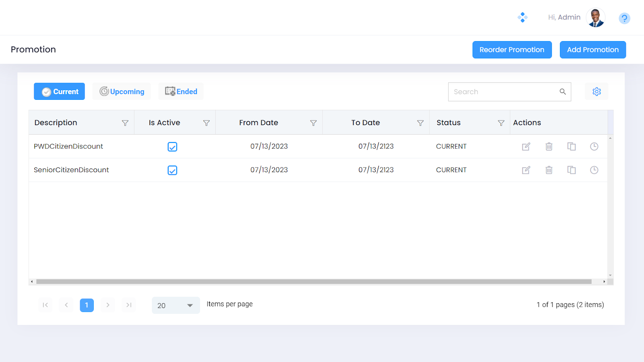Switch to the Ended tab
The height and width of the screenshot is (362, 644).
pyautogui.click(x=181, y=91)
